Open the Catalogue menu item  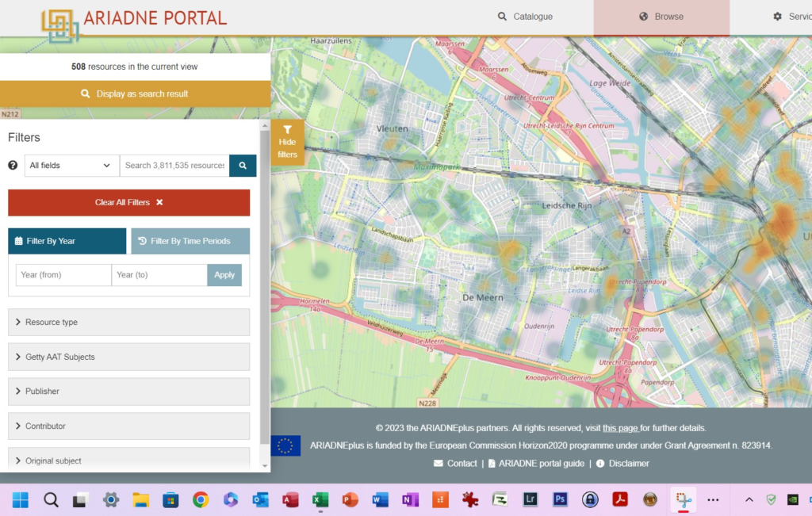pyautogui.click(x=525, y=17)
